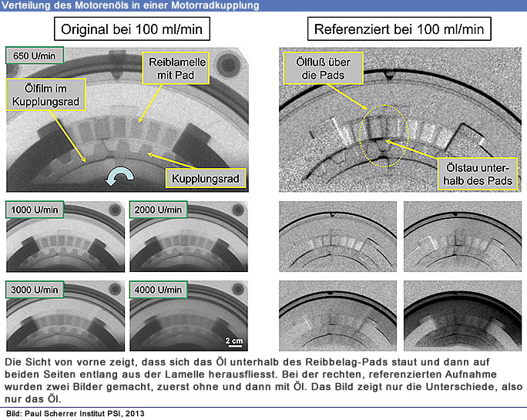
Task: Open the 2000 U/min original radiograph
Action: pyautogui.click(x=189, y=237)
